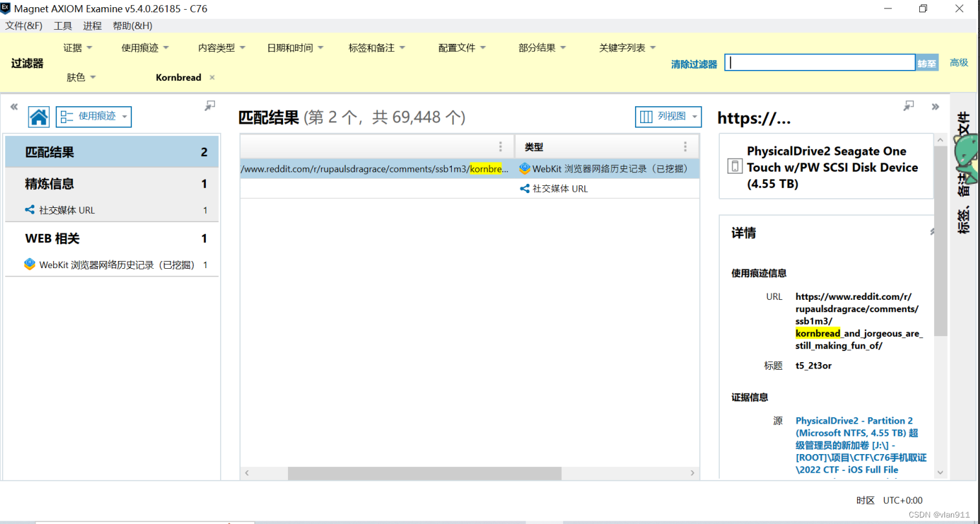This screenshot has width=980, height=524.
Task: Collapse the 详情 section pin icon
Action: coord(931,232)
